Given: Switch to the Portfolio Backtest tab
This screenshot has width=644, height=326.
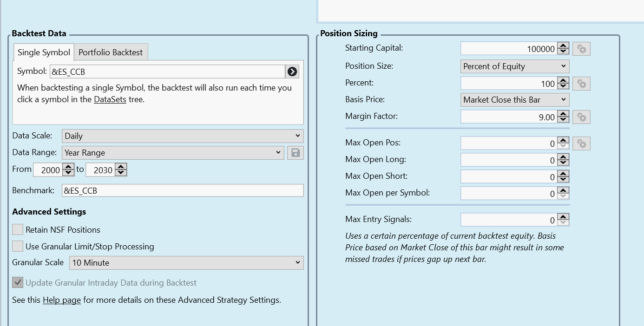Looking at the screenshot, I should [x=111, y=52].
